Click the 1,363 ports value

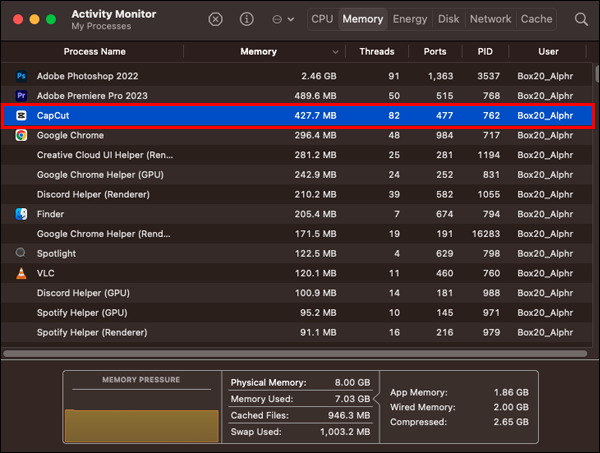[440, 76]
